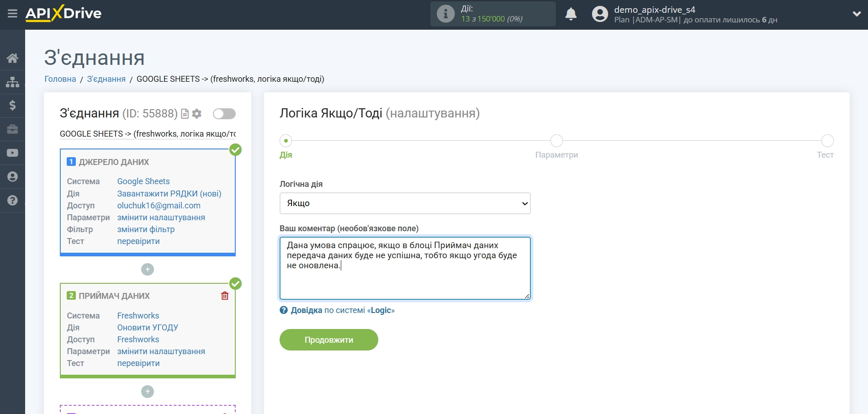Open the Довідка по системі Logic link
Screen dimensions: 868x414
(x=342, y=310)
